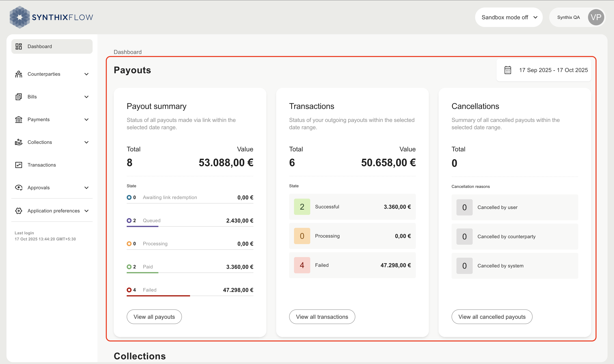Click View all payouts button
Image resolution: width=614 pixels, height=364 pixels.
[154, 317]
